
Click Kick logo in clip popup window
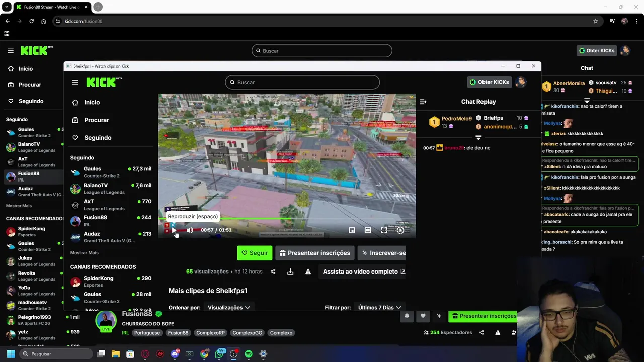[x=104, y=82]
